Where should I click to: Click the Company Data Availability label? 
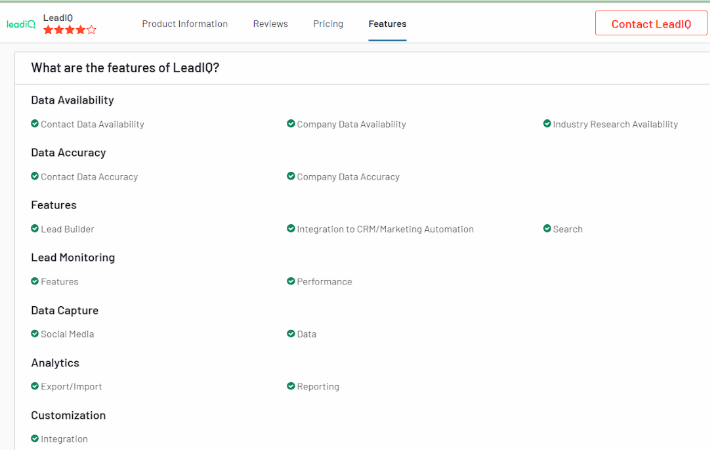351,124
